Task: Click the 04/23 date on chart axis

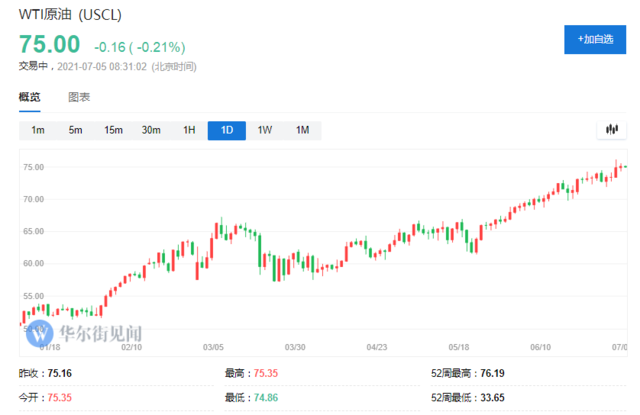Action: (x=377, y=347)
